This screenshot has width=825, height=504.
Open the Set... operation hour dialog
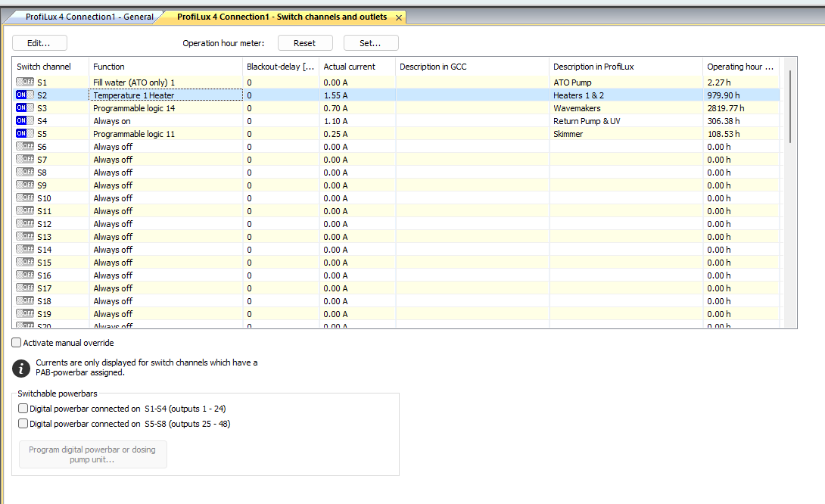[370, 43]
